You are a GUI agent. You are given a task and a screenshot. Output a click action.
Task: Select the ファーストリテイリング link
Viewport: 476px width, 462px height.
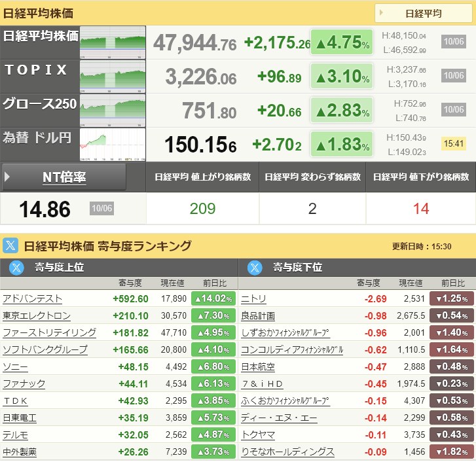(x=50, y=332)
